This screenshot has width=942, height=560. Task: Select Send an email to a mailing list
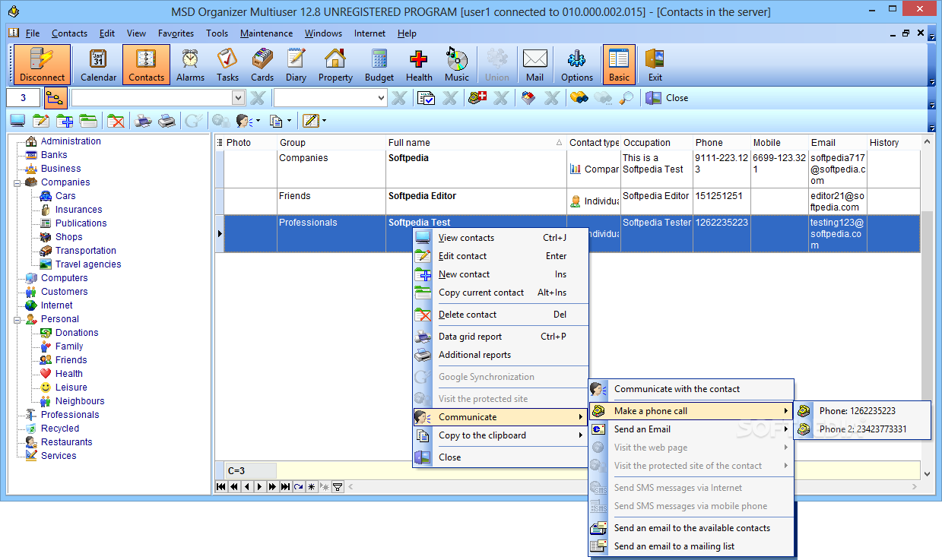[691, 546]
